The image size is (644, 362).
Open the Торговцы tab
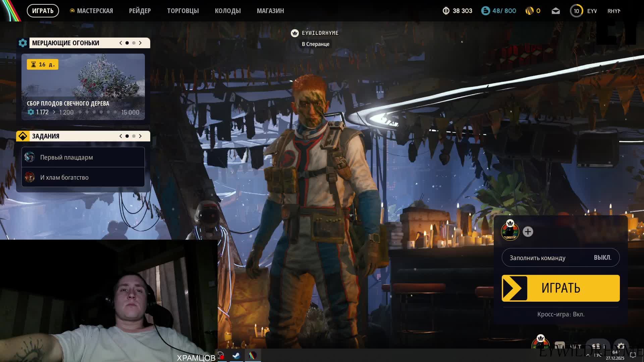[183, 11]
